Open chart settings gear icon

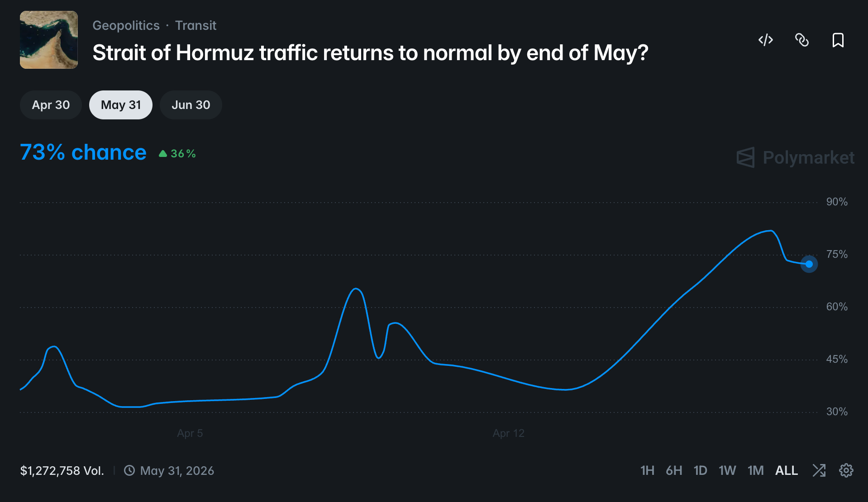pyautogui.click(x=846, y=470)
